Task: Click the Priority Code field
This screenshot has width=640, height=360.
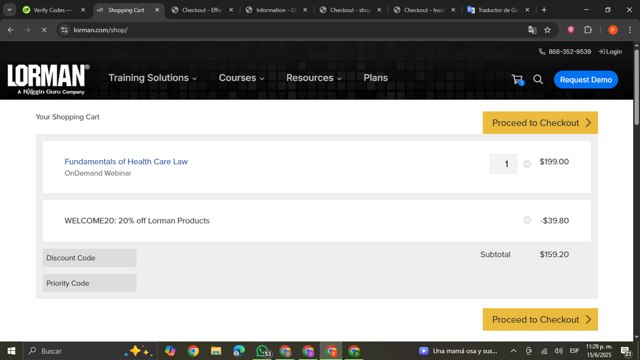Action: click(89, 283)
